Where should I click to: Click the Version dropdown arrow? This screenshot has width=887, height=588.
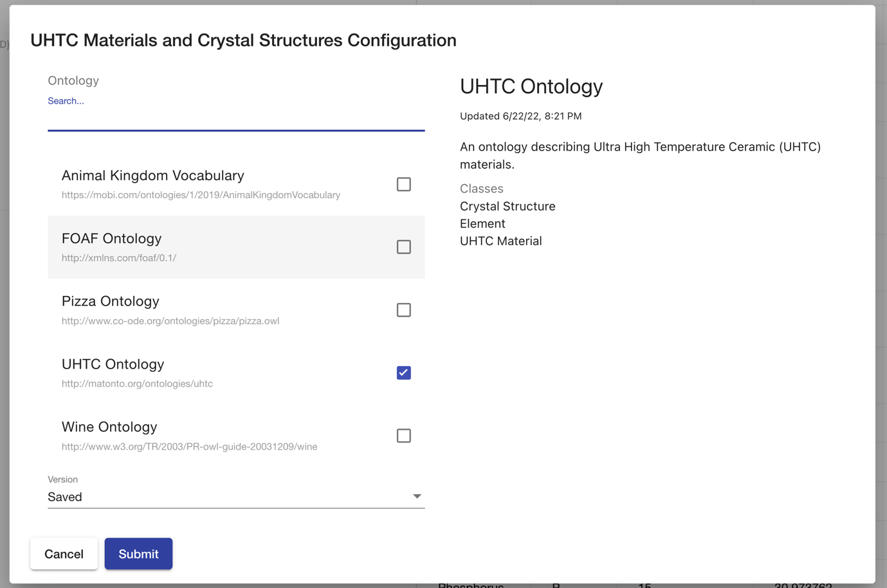(x=417, y=496)
